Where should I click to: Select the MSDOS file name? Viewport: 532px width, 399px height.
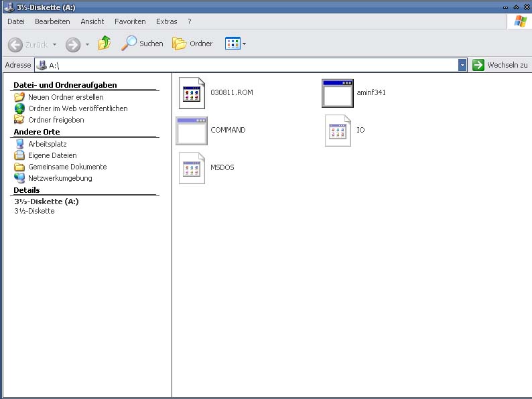tap(222, 167)
